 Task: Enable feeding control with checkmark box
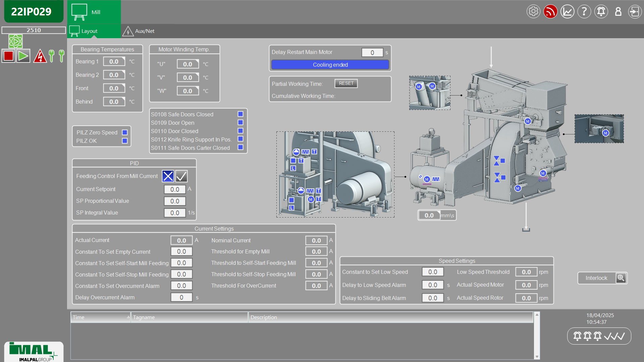(x=181, y=176)
